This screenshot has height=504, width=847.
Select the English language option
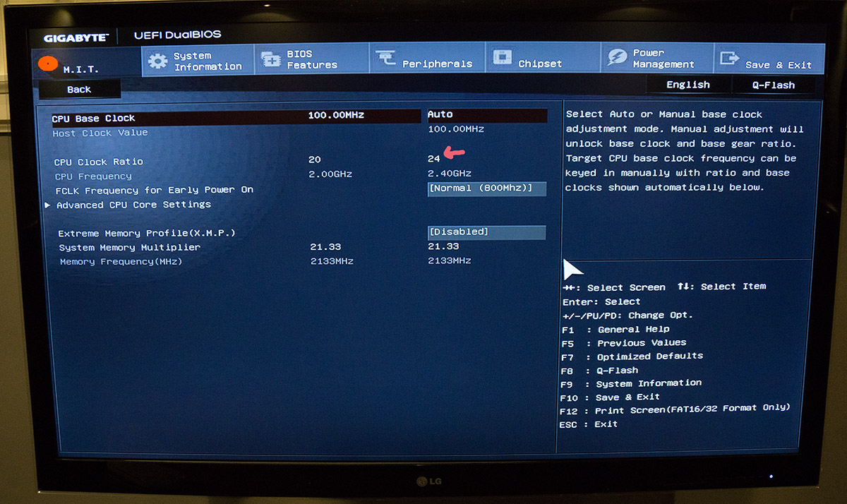[x=688, y=85]
